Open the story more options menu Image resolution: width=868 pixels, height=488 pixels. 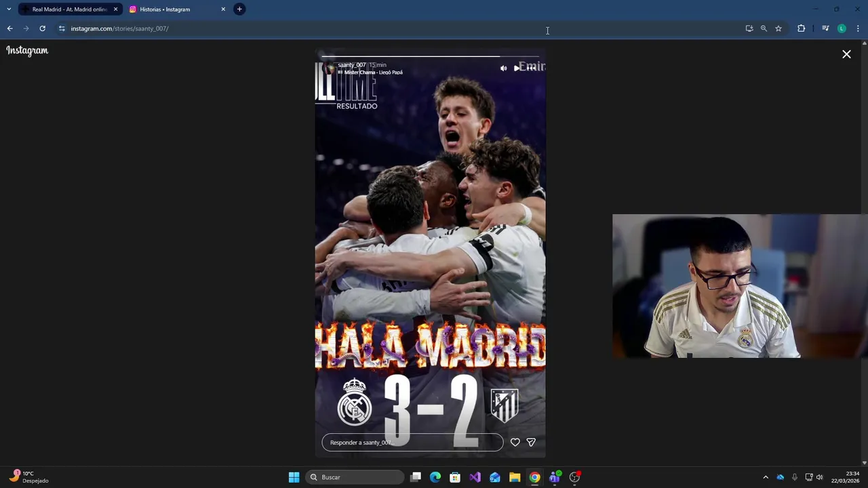531,68
